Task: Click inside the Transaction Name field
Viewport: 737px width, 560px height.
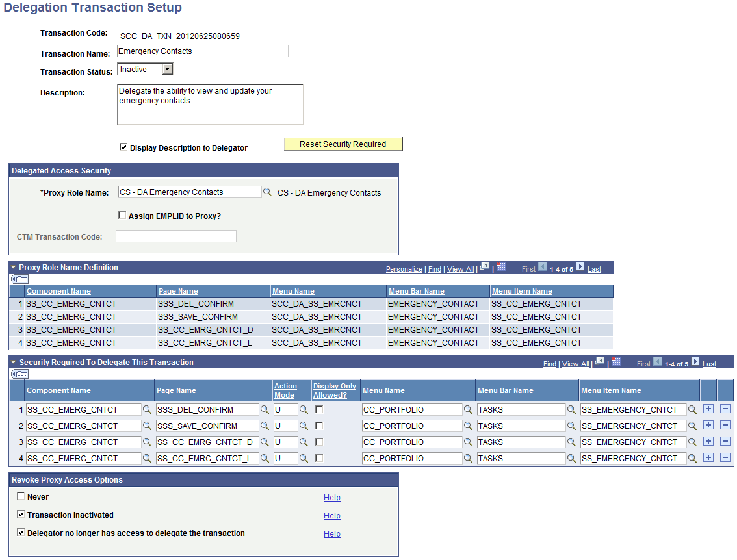Action: click(x=201, y=51)
